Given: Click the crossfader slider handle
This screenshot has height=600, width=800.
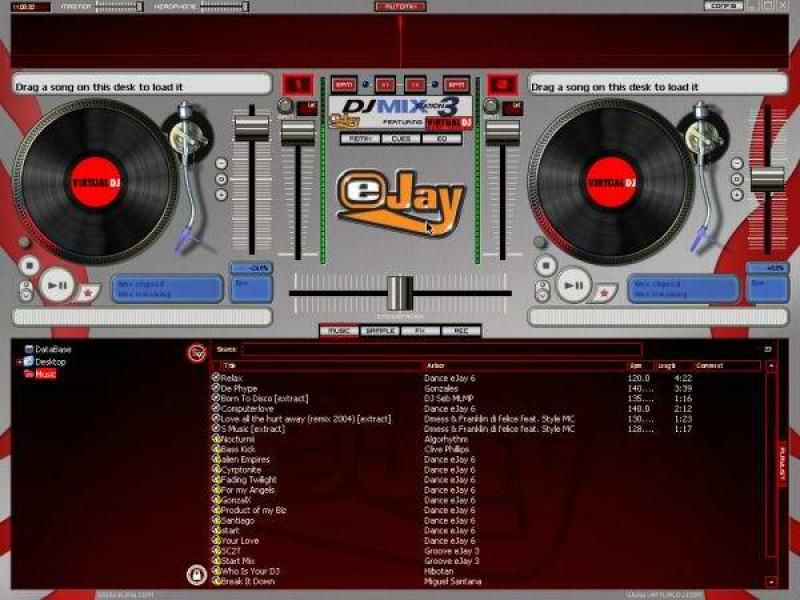Looking at the screenshot, I should (399, 292).
